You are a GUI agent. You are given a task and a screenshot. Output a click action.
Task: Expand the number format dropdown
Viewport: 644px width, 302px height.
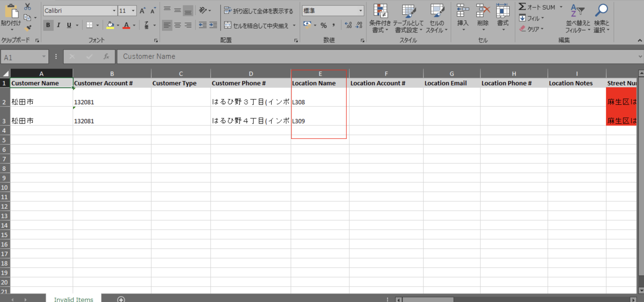point(360,11)
